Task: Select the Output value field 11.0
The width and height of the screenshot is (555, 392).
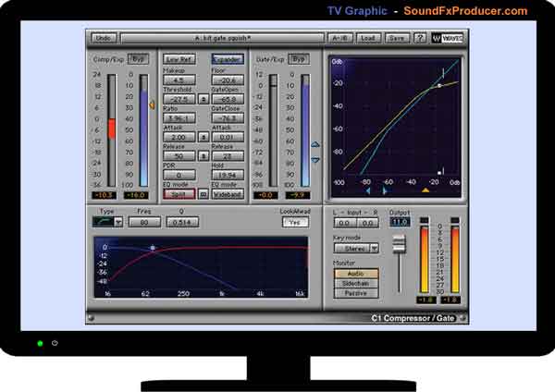Action: [x=400, y=222]
